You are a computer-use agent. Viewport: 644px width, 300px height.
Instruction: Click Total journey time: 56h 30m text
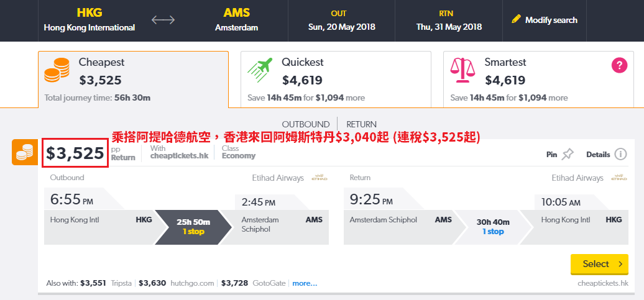tap(98, 98)
